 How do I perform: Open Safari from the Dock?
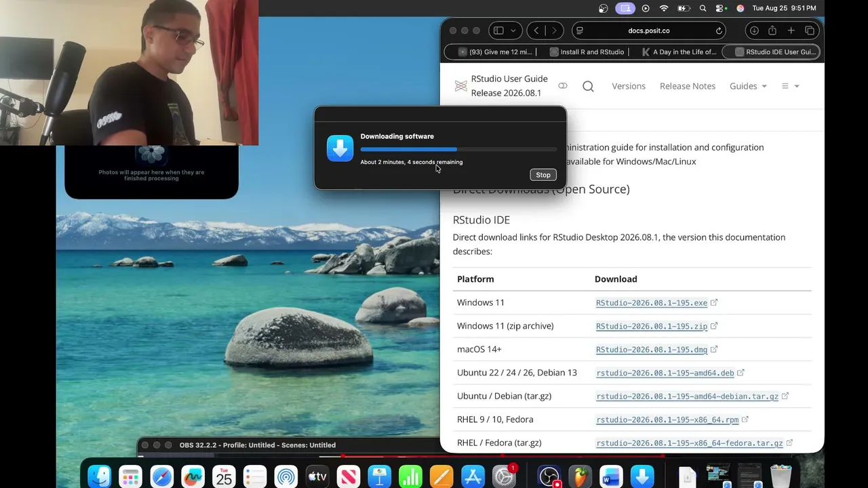pyautogui.click(x=161, y=476)
